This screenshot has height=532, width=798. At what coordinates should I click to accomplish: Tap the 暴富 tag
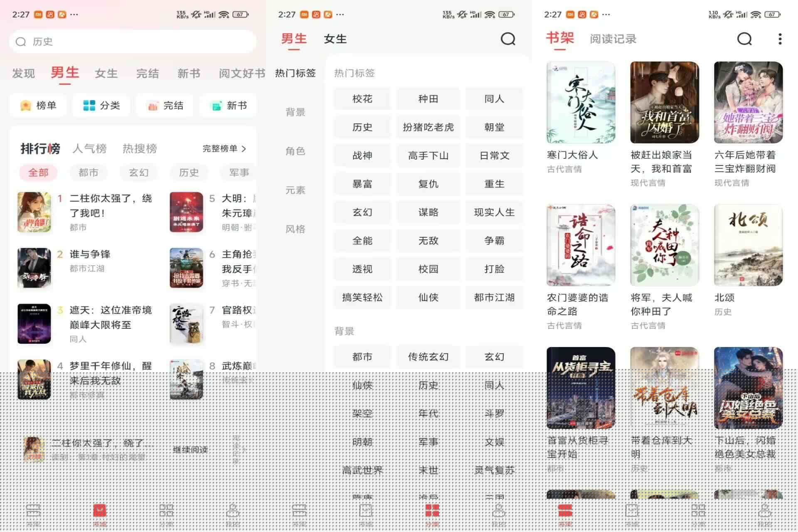coord(362,184)
